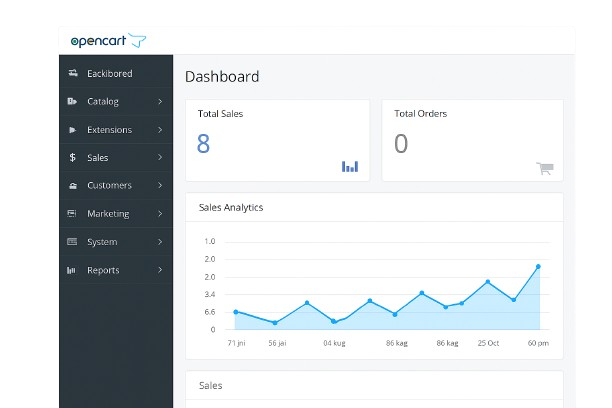612x408 pixels.
Task: Click the OpenCart logo in header
Action: tap(108, 40)
